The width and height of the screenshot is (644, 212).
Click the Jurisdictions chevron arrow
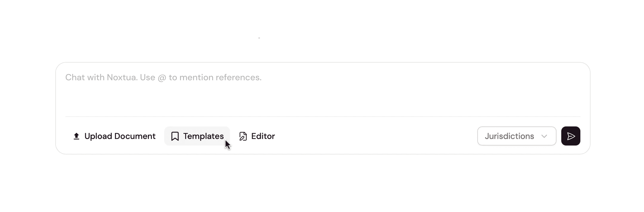pyautogui.click(x=544, y=136)
